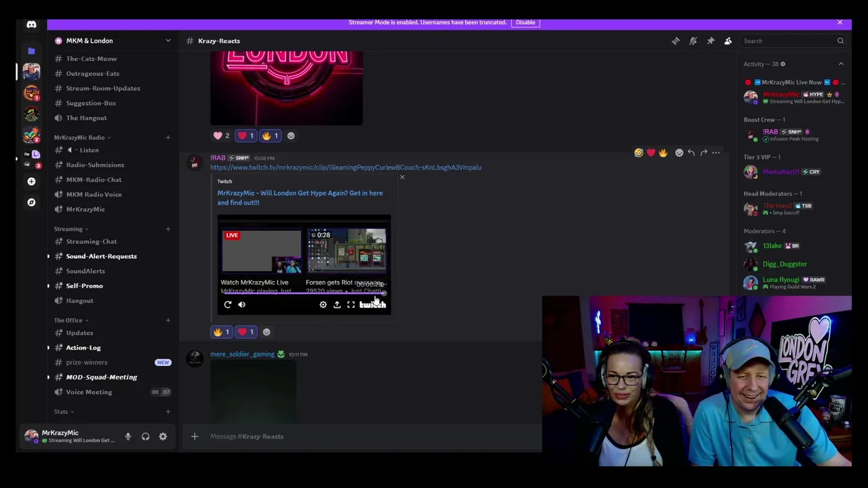Add reaction smiley on London image message
The height and width of the screenshot is (488, 868).
[291, 136]
